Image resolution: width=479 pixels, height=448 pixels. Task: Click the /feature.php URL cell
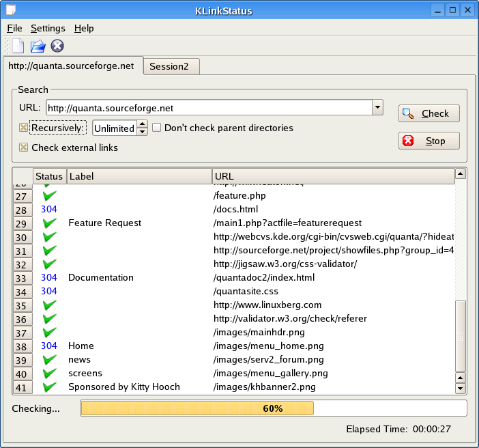239,196
